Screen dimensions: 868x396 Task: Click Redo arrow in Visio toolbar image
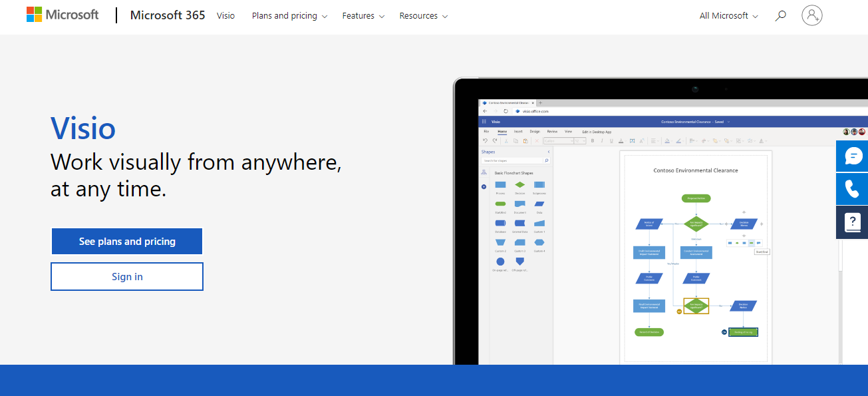pos(495,140)
